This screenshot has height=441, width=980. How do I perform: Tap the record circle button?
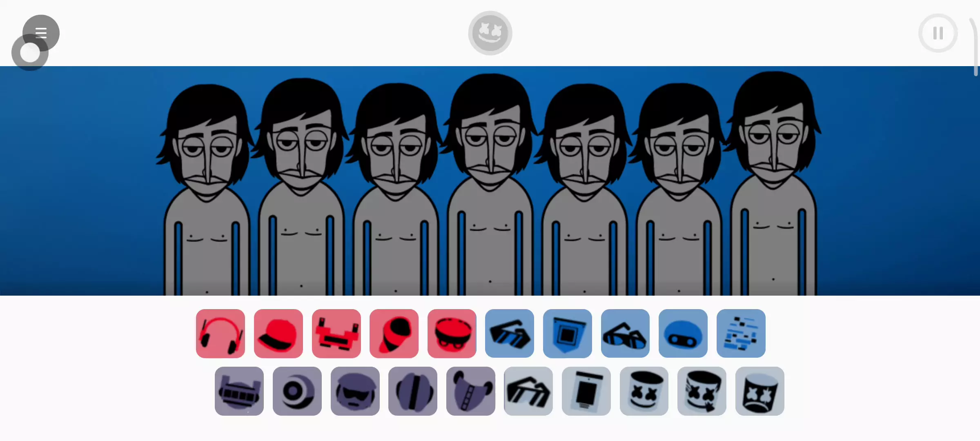tap(30, 53)
